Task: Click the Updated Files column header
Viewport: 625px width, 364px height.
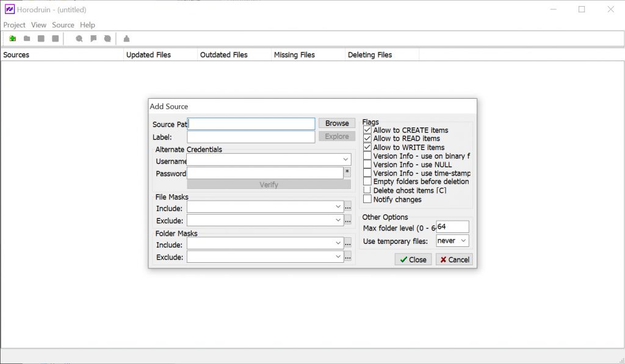Action: 161,55
